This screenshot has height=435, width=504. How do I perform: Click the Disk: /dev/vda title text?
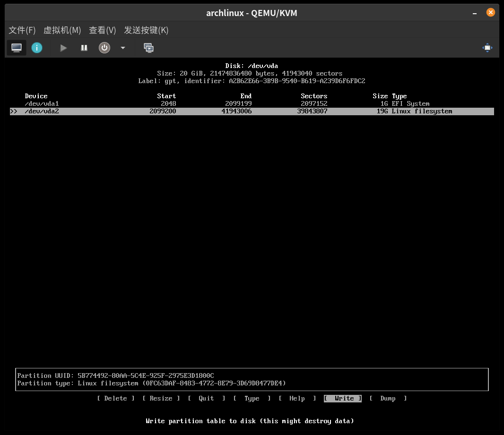pyautogui.click(x=252, y=66)
